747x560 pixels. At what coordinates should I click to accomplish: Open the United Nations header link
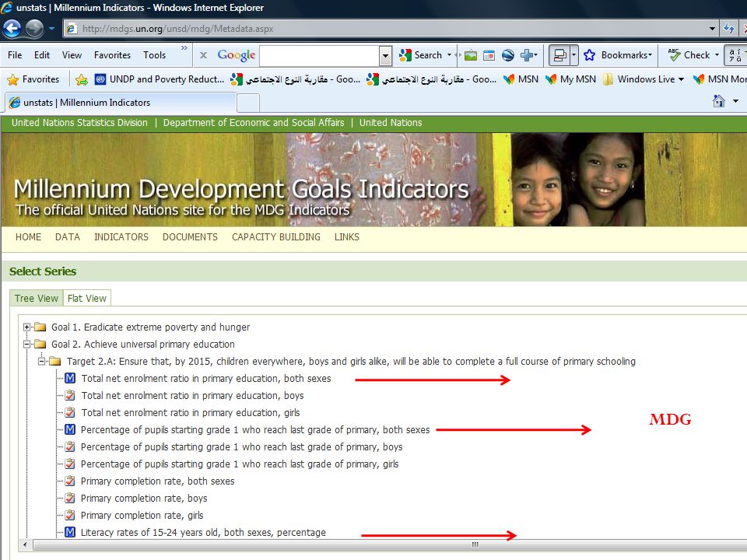pyautogui.click(x=391, y=122)
